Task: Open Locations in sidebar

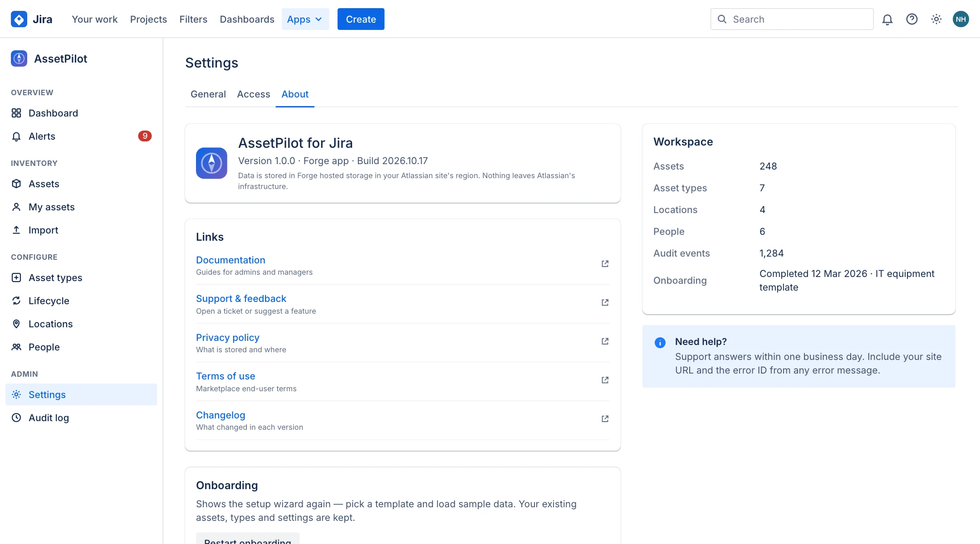Action: pos(81,324)
